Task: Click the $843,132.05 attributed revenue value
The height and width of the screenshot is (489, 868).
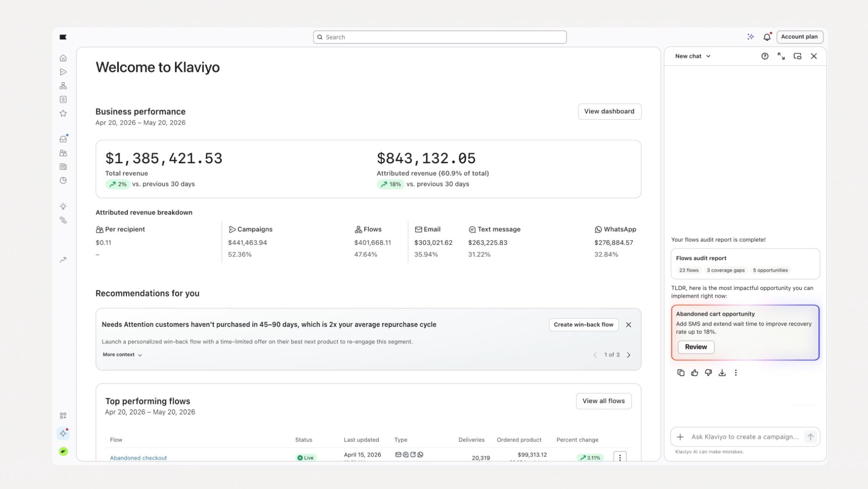Action: 426,159
